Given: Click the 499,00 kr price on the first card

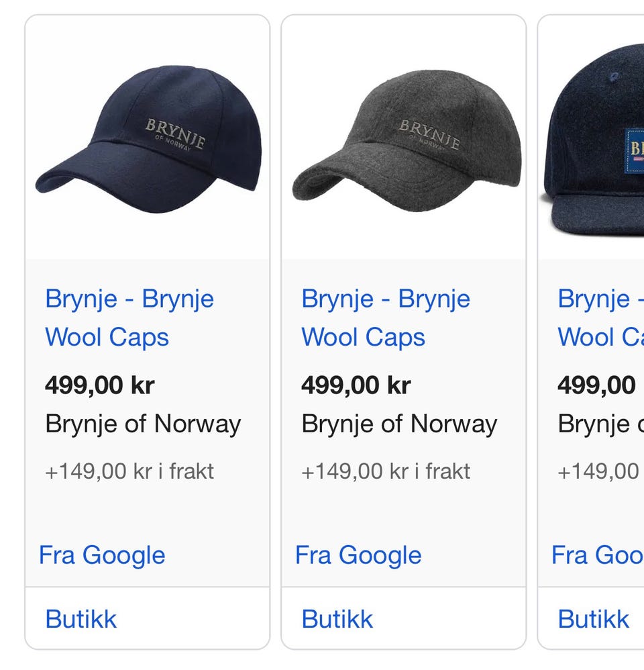Looking at the screenshot, I should point(100,385).
